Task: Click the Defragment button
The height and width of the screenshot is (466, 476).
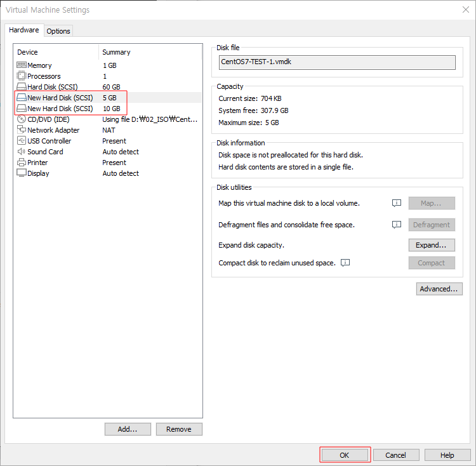Action: click(x=432, y=225)
